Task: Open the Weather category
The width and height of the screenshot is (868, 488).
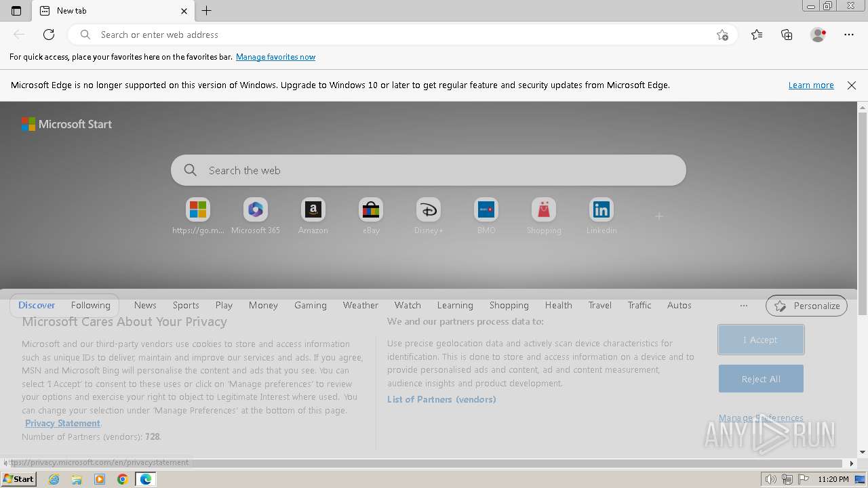Action: tap(361, 305)
